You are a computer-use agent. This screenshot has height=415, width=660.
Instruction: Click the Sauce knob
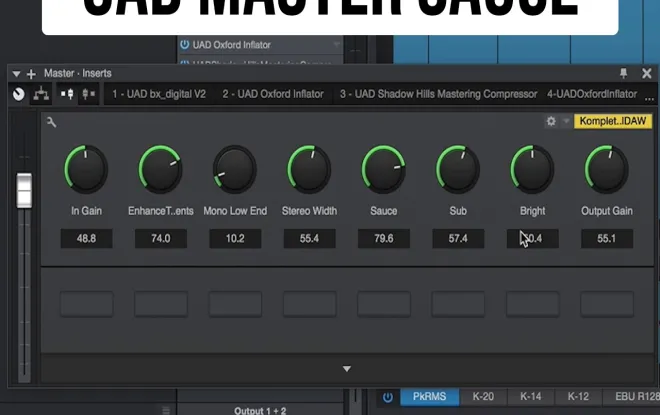383,169
